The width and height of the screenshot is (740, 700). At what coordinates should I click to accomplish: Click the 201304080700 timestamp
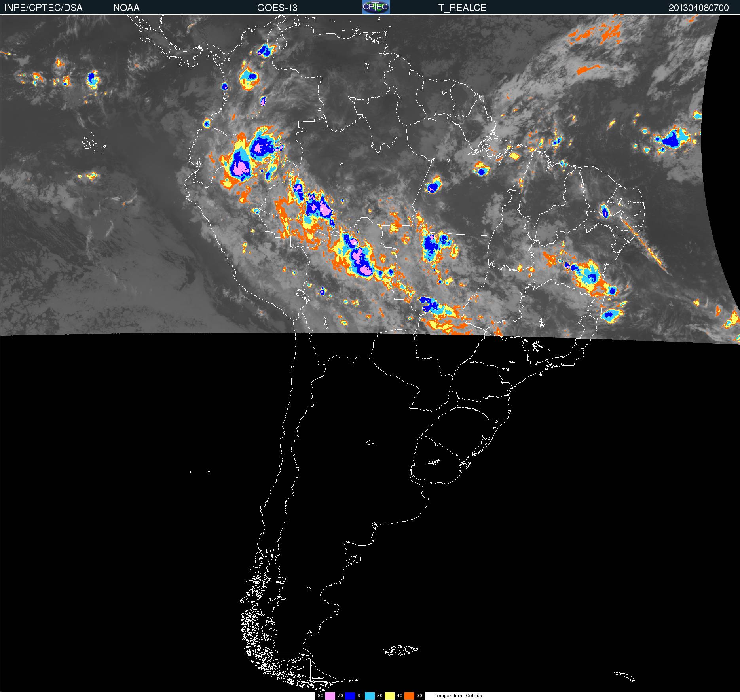click(x=698, y=8)
